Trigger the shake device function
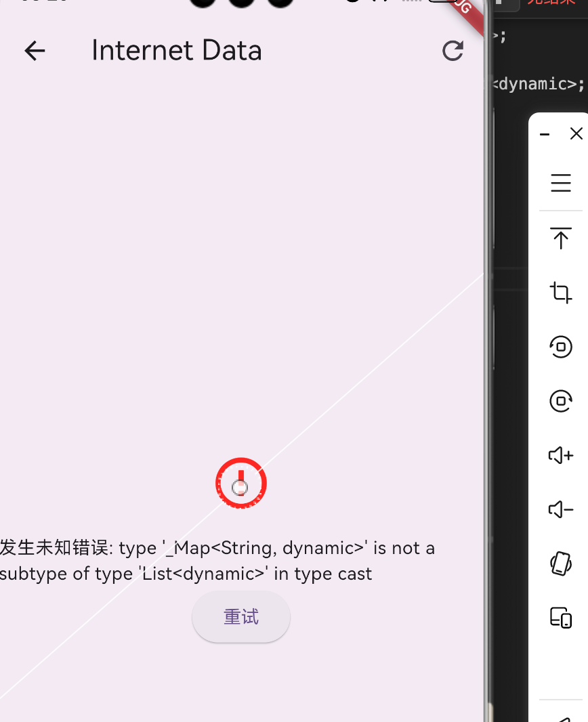Screen dimensions: 588x722 tap(560, 564)
